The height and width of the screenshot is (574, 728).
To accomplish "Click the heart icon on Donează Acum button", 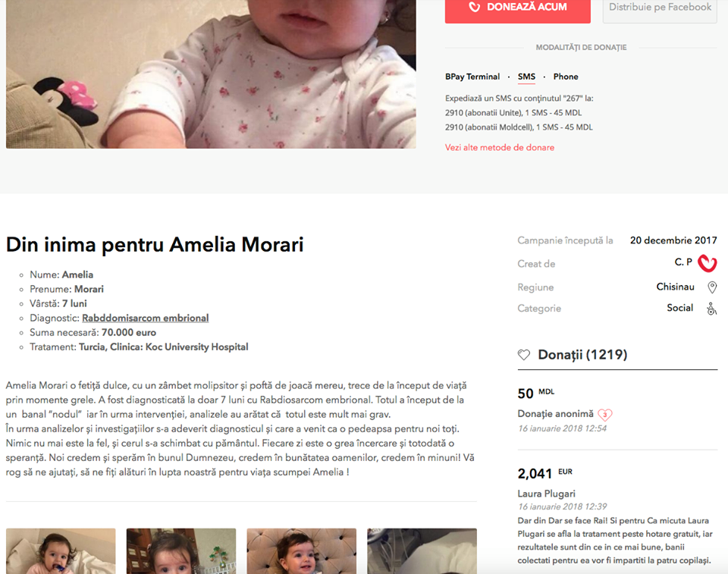I will tap(474, 7).
